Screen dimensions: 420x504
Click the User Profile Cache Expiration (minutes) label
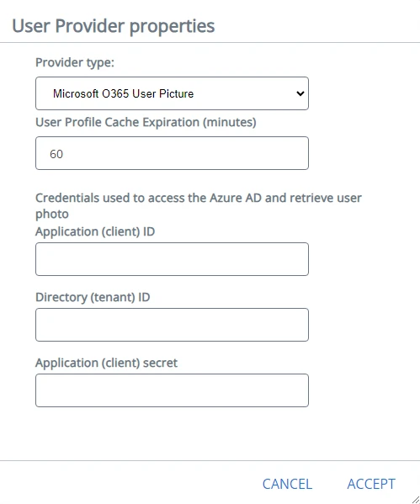[146, 122]
